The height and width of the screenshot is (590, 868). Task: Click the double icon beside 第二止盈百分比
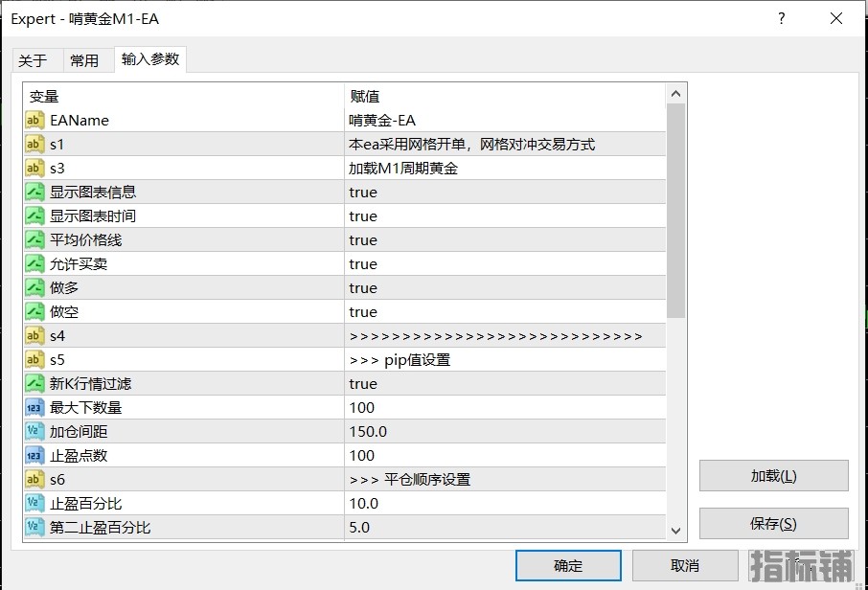[34, 528]
